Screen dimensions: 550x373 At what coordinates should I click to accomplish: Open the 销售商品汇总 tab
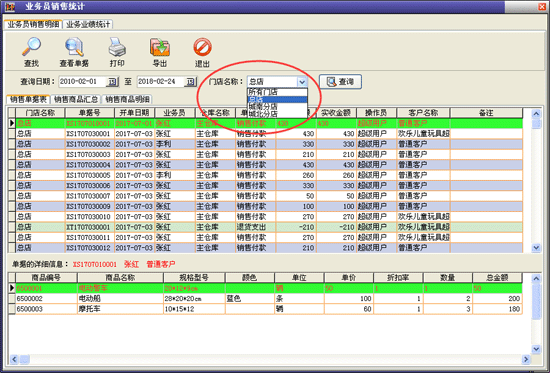click(76, 99)
